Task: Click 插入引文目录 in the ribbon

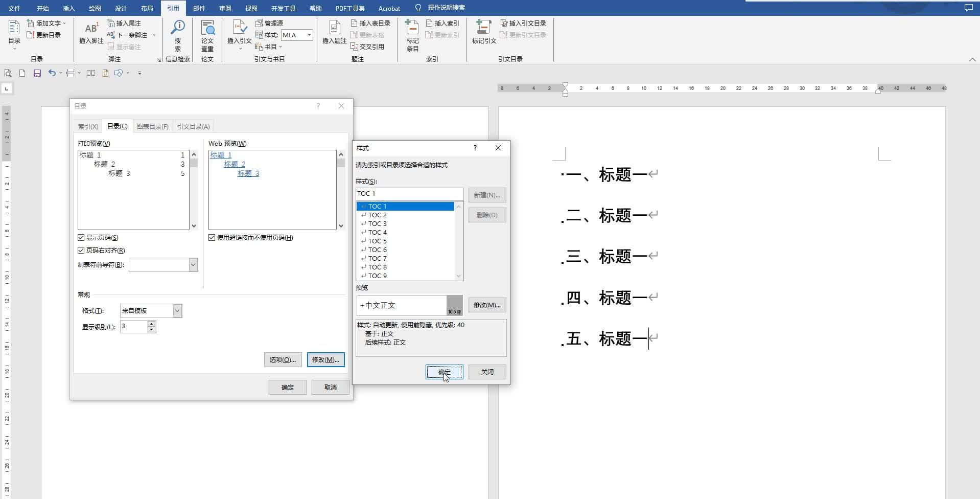Action: point(523,24)
